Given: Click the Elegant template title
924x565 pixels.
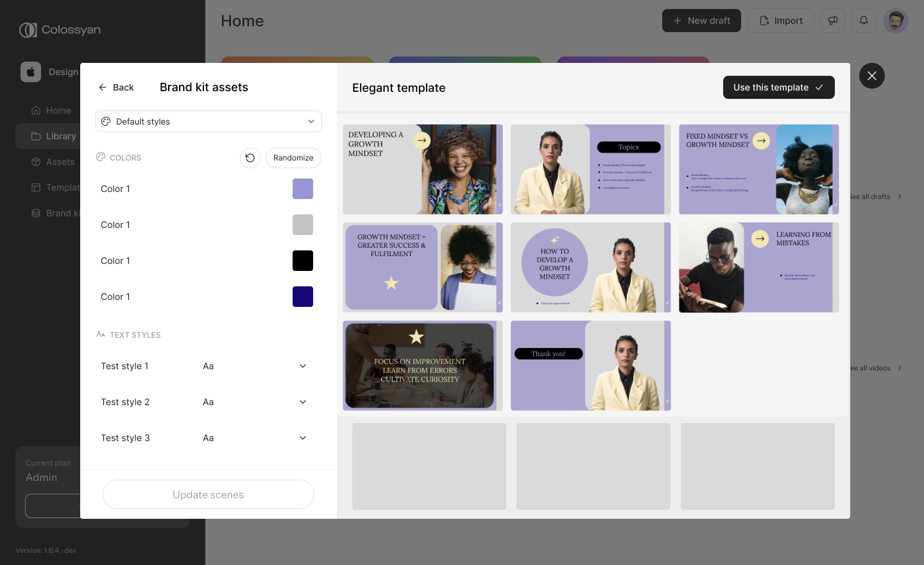Looking at the screenshot, I should 398,88.
